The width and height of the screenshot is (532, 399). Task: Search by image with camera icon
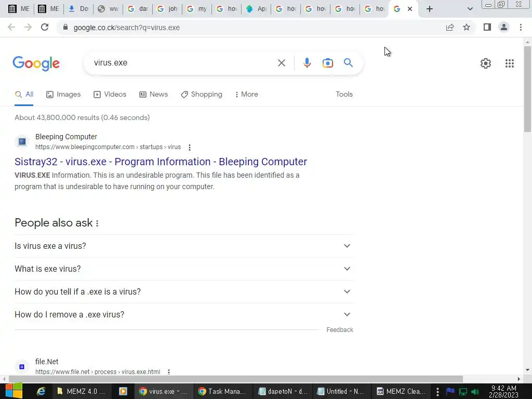point(328,63)
